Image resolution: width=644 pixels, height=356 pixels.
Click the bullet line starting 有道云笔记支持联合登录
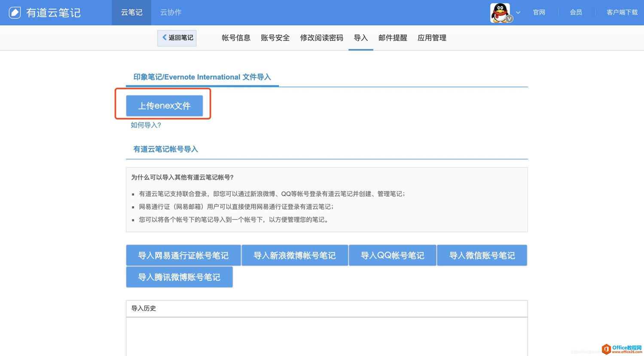pos(272,194)
